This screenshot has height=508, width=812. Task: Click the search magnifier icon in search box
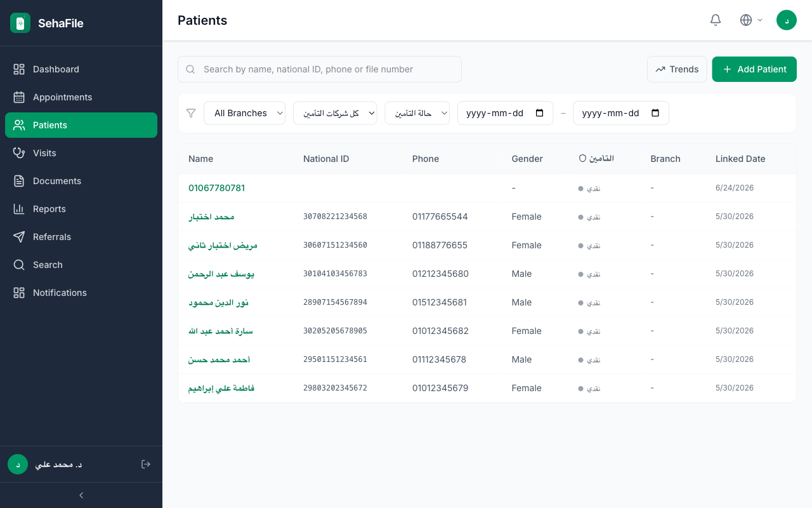point(190,69)
